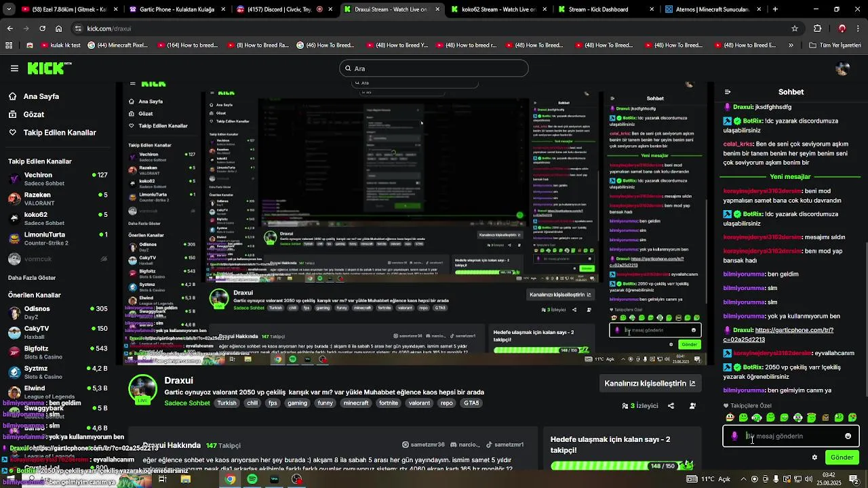868x488 pixels.
Task: Focus the Ara search box
Action: click(434, 68)
